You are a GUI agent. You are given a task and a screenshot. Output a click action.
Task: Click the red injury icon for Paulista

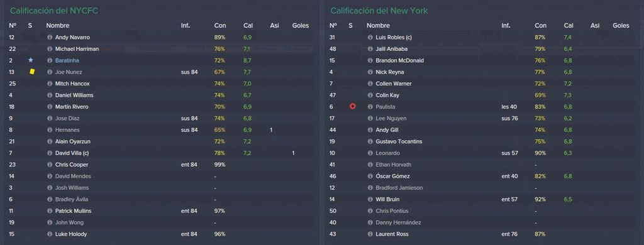coord(352,106)
